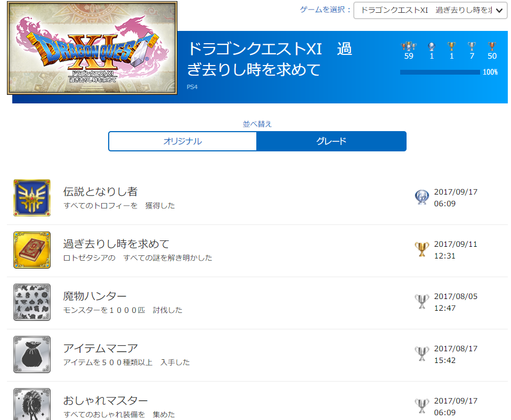The width and height of the screenshot is (511, 420).
Task: Click description モンスターを1000匹 討伐した
Action: 123,310
